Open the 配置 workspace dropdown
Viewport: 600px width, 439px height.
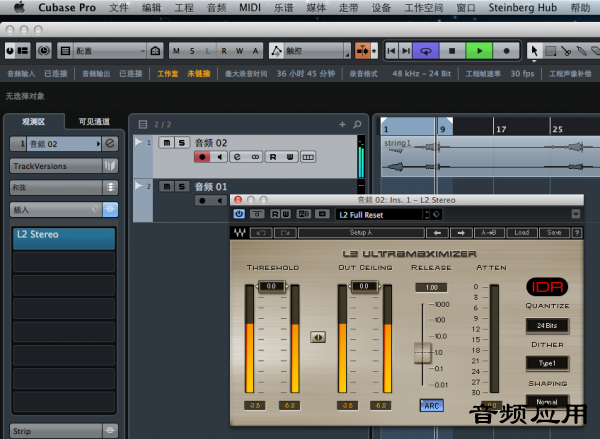[109, 51]
